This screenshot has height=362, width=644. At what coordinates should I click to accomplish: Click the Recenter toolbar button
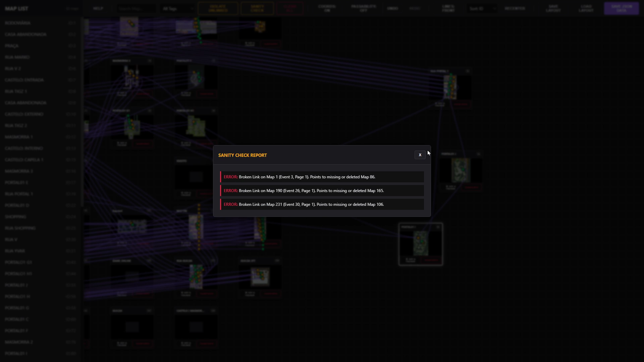515,8
